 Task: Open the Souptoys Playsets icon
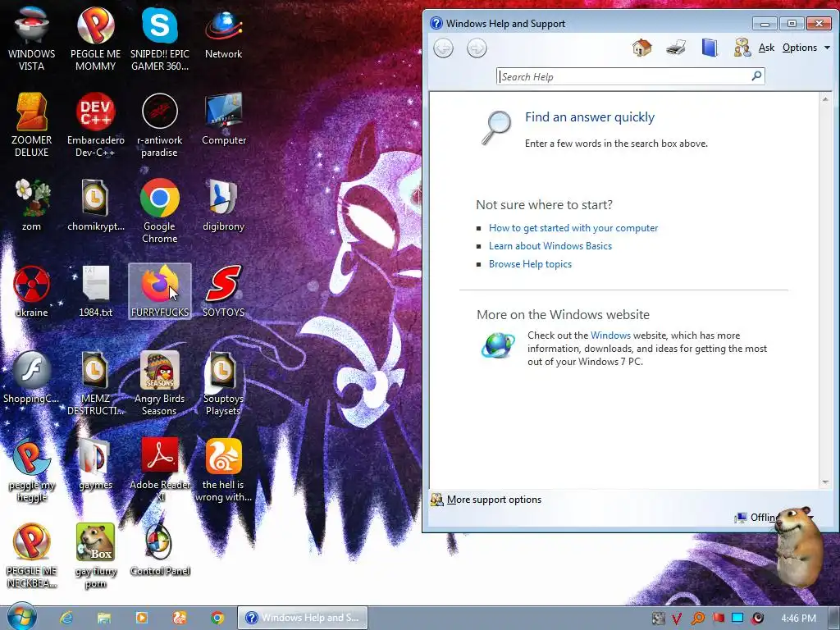tap(223, 382)
